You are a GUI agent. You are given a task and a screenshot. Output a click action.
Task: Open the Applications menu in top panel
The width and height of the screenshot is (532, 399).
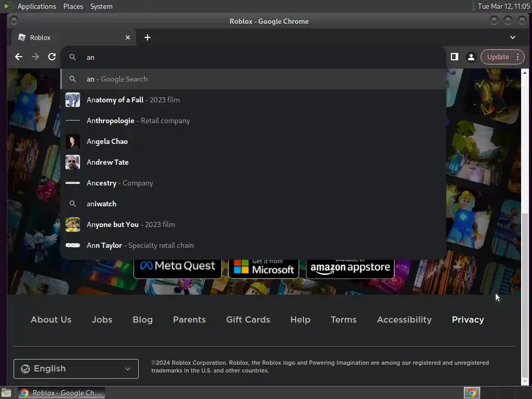pos(37,6)
